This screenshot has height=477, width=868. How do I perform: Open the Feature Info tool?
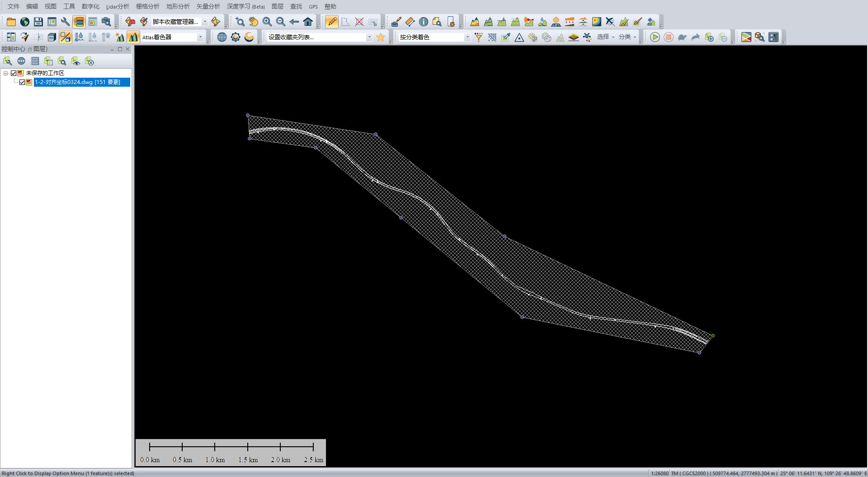pyautogui.click(x=424, y=22)
